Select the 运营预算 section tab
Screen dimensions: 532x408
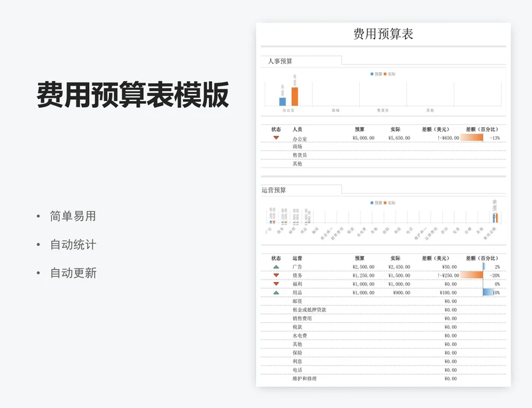tap(274, 190)
